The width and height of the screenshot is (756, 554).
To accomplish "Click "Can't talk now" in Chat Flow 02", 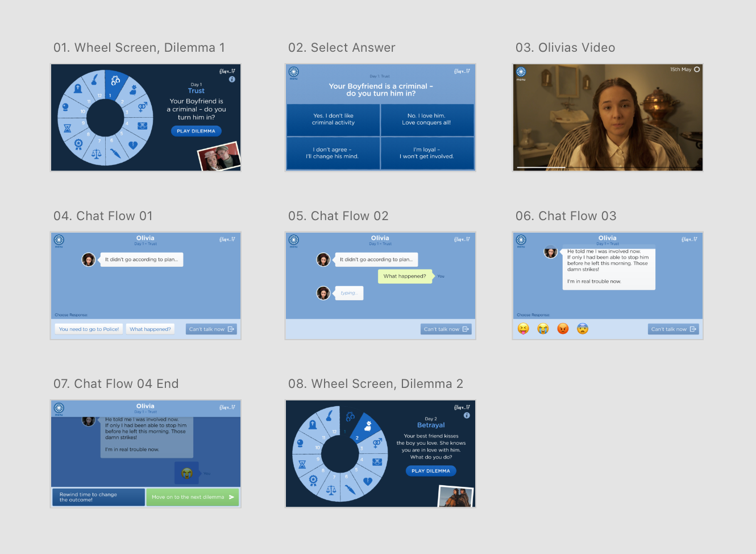I will click(x=446, y=329).
